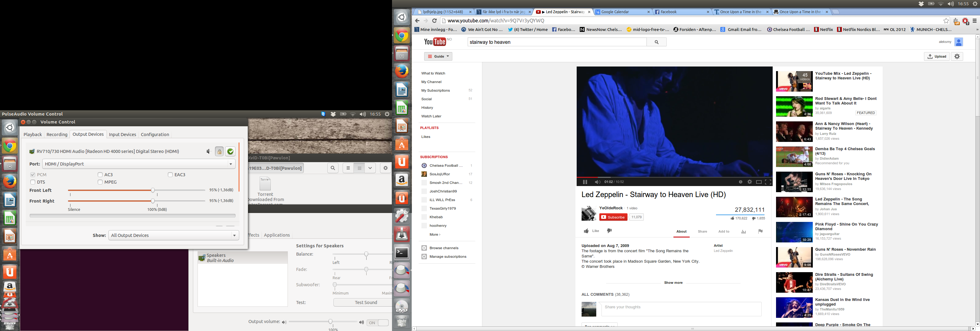Viewport: 980px width, 331px height.
Task: Subscribe to YeOldeRock channel
Action: [613, 217]
